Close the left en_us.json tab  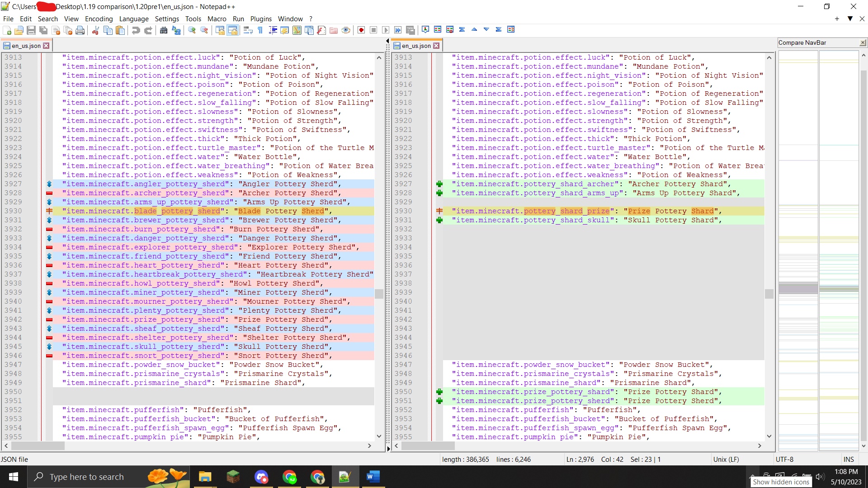46,46
